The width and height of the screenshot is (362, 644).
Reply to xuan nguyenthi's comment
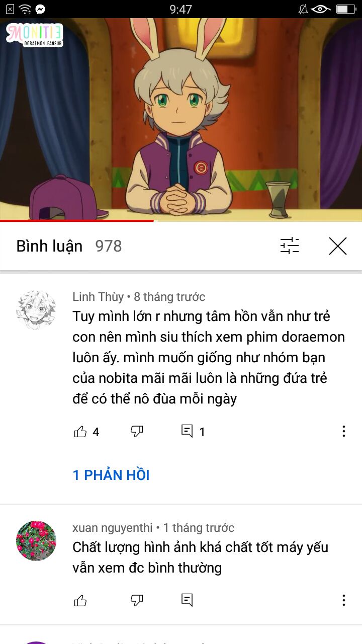tap(187, 600)
